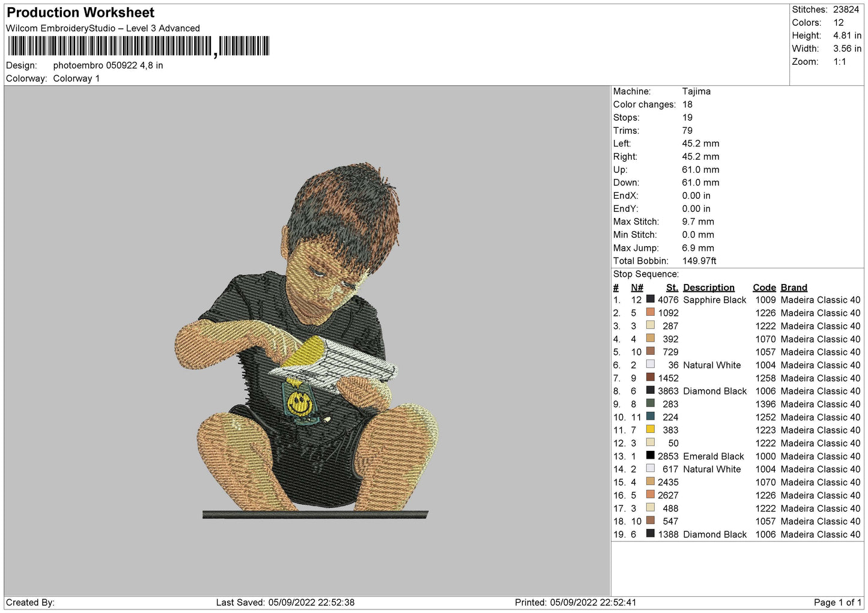Click the teal swatch next to 224 stitches
The image size is (868, 613).
[x=650, y=416]
